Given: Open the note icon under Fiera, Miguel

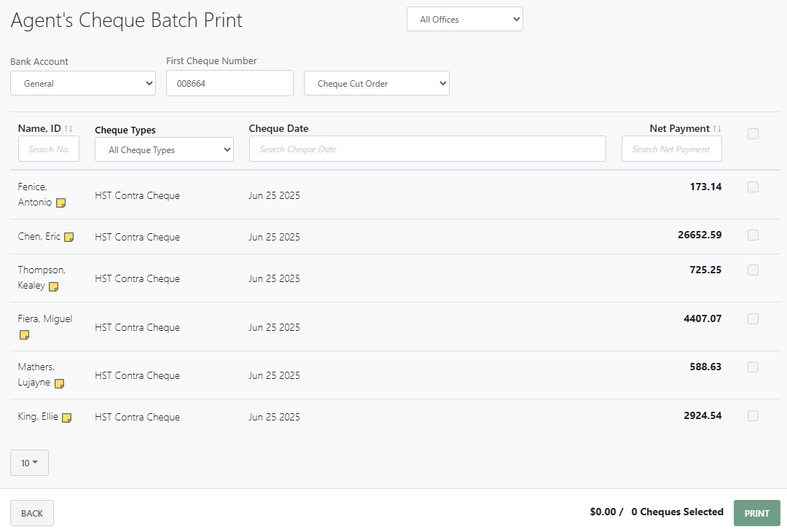Looking at the screenshot, I should [24, 335].
